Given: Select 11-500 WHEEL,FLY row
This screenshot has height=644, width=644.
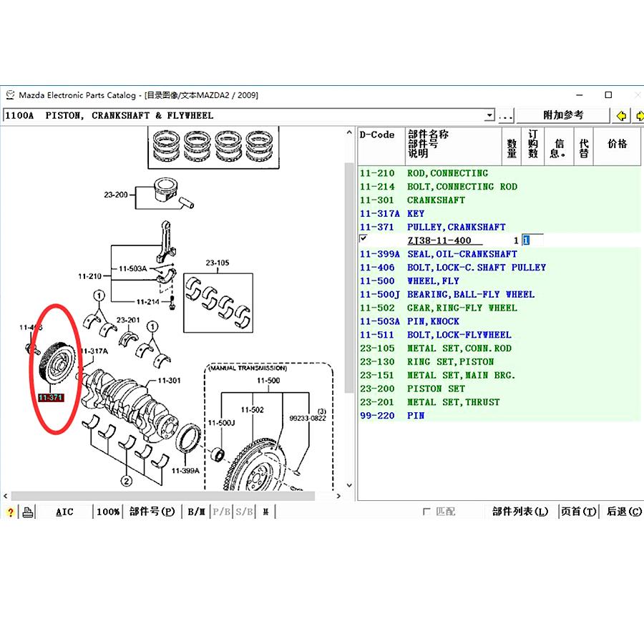Looking at the screenshot, I should pyautogui.click(x=499, y=281).
